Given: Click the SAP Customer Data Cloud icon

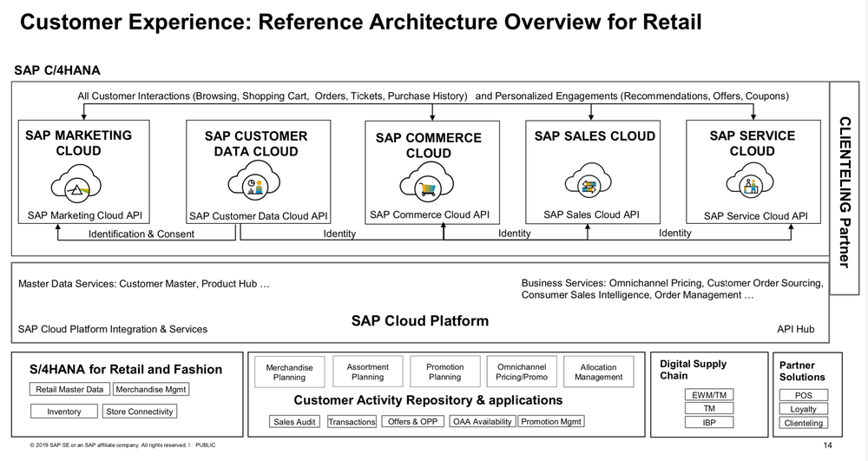Looking at the screenshot, I should point(254,181).
